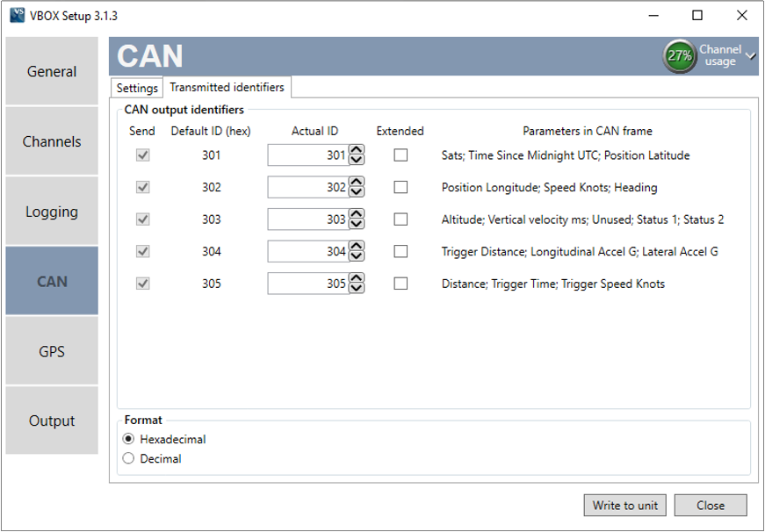
Task: Toggle Send checkbox for ID 303
Action: pos(142,219)
